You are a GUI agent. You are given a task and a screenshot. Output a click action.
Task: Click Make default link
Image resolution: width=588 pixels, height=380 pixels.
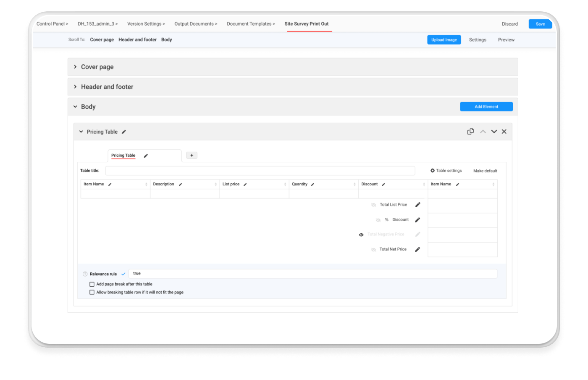tap(485, 171)
